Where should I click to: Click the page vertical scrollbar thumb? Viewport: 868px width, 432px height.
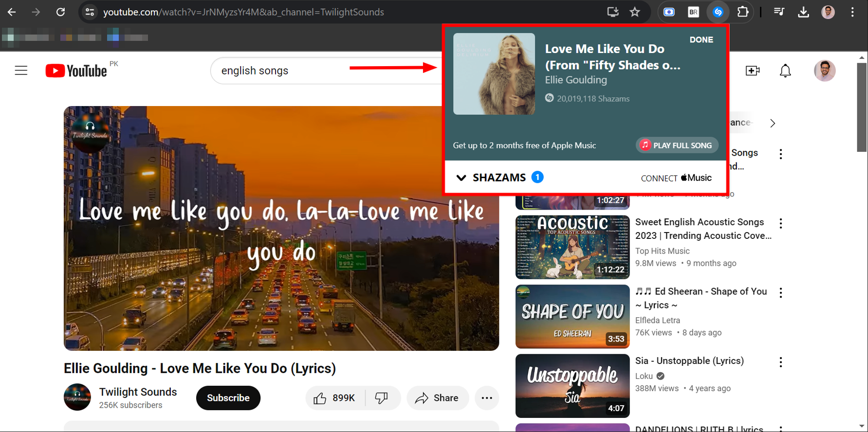pyautogui.click(x=862, y=107)
